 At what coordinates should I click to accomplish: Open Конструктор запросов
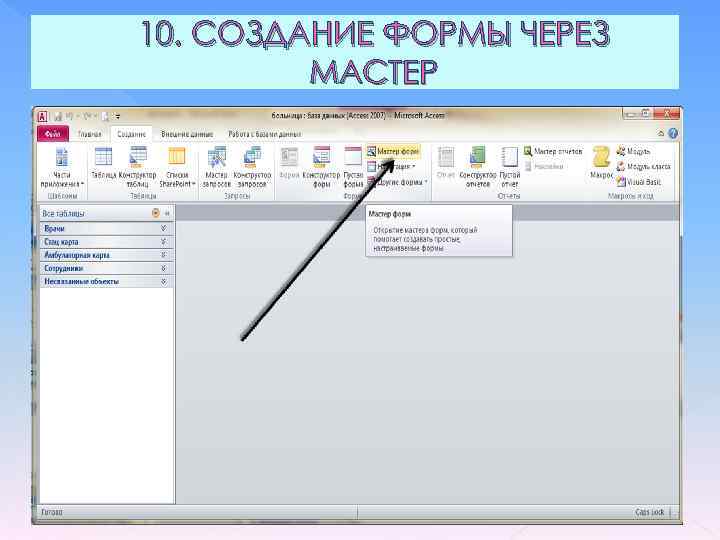point(252,168)
